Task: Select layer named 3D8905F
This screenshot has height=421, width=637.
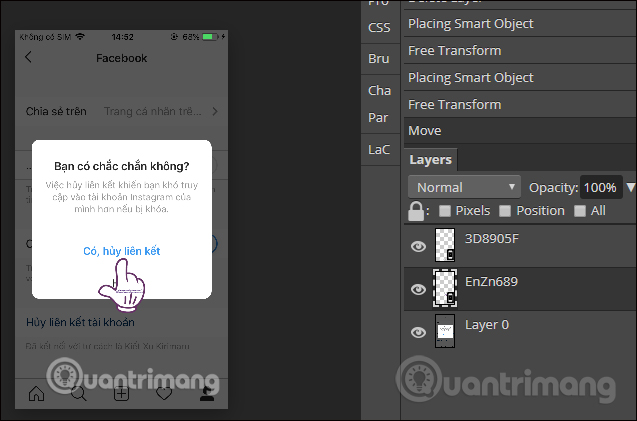Action: pyautogui.click(x=492, y=239)
